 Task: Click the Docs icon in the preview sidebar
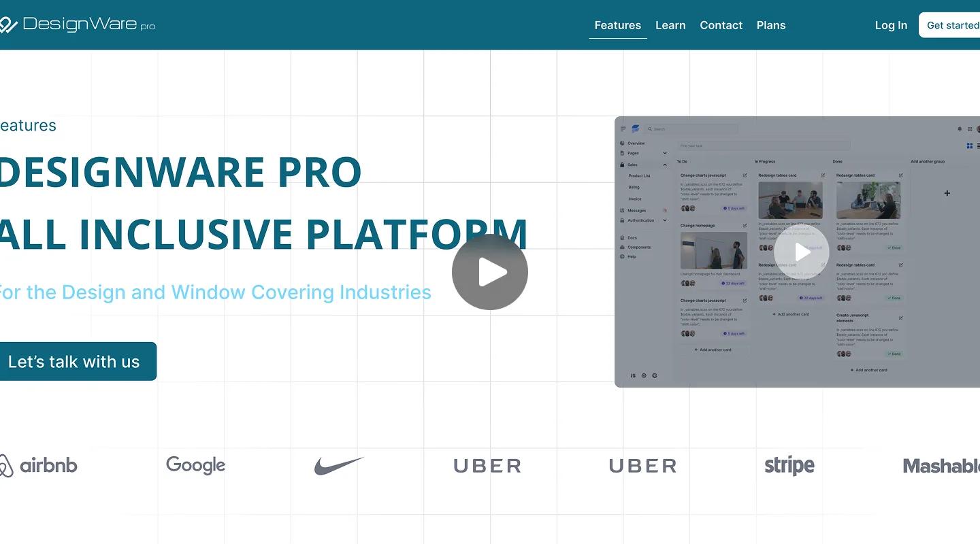[x=622, y=238]
